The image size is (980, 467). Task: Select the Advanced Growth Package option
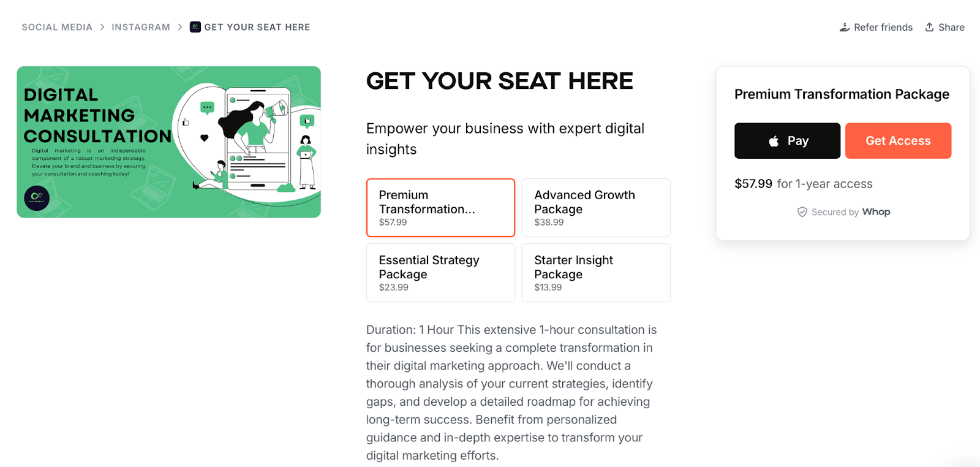595,208
